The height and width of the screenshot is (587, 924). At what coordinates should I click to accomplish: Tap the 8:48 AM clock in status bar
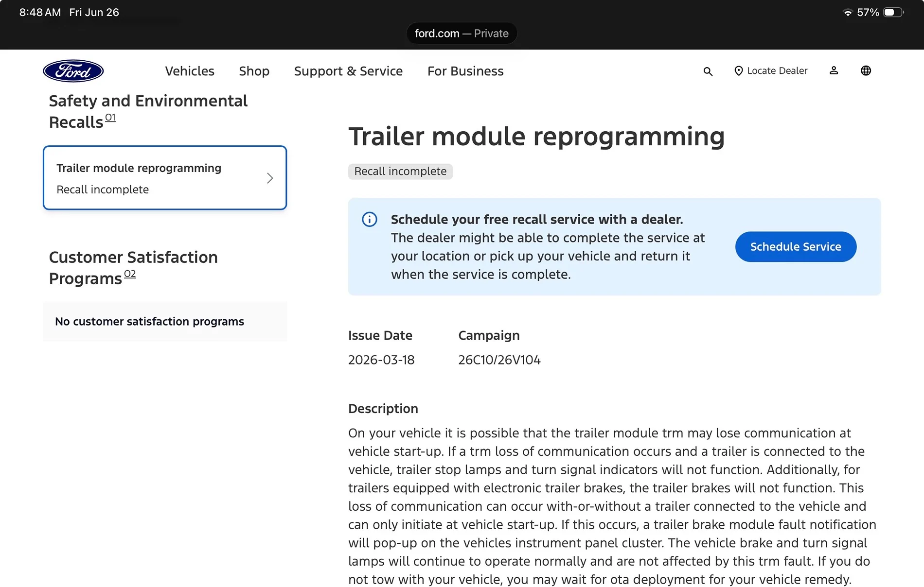(40, 13)
